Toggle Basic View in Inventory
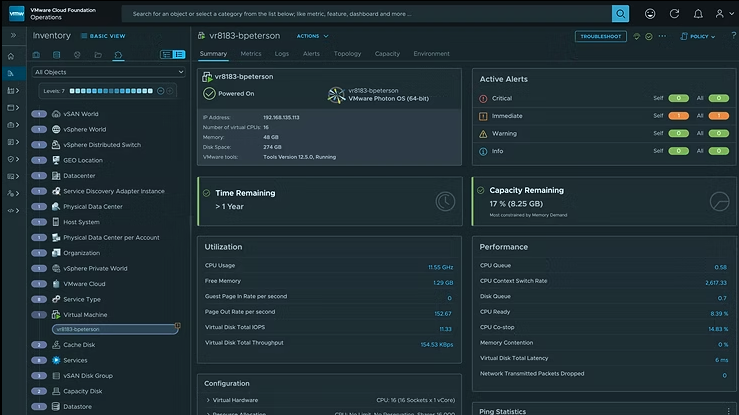 (x=104, y=36)
